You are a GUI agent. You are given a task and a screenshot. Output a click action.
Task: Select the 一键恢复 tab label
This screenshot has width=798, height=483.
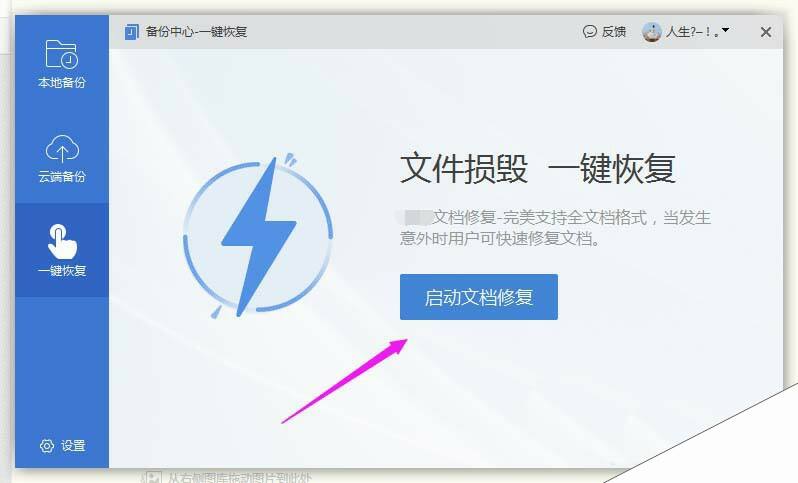[x=62, y=270]
